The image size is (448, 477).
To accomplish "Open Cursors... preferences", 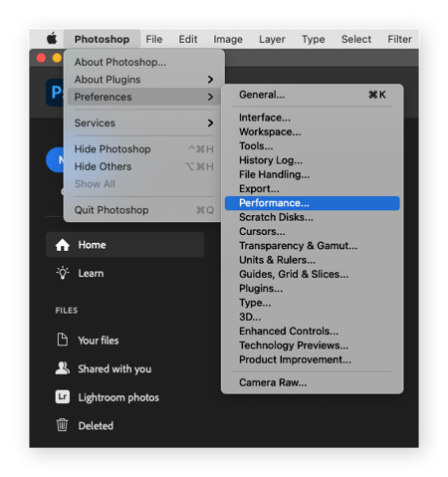I will [312, 232].
